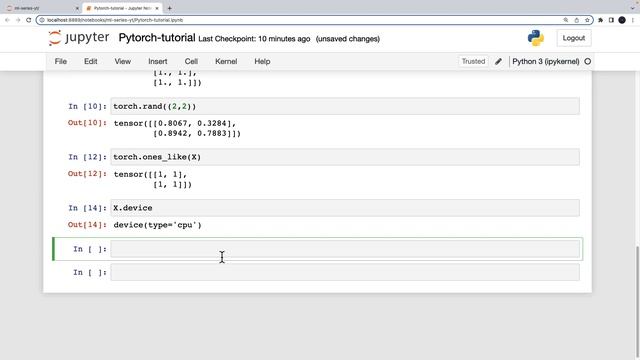Open the Edit menu
The width and height of the screenshot is (640, 360).
coord(91,61)
